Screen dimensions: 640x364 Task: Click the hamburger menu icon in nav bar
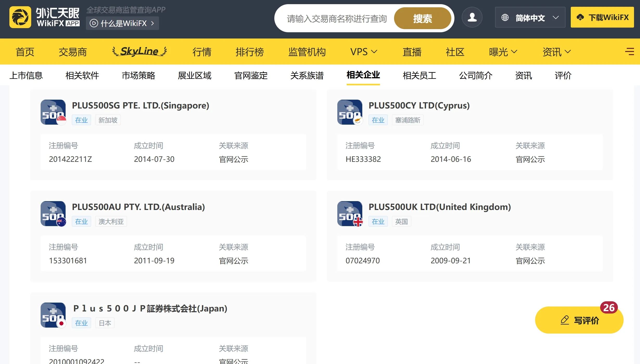pyautogui.click(x=630, y=52)
